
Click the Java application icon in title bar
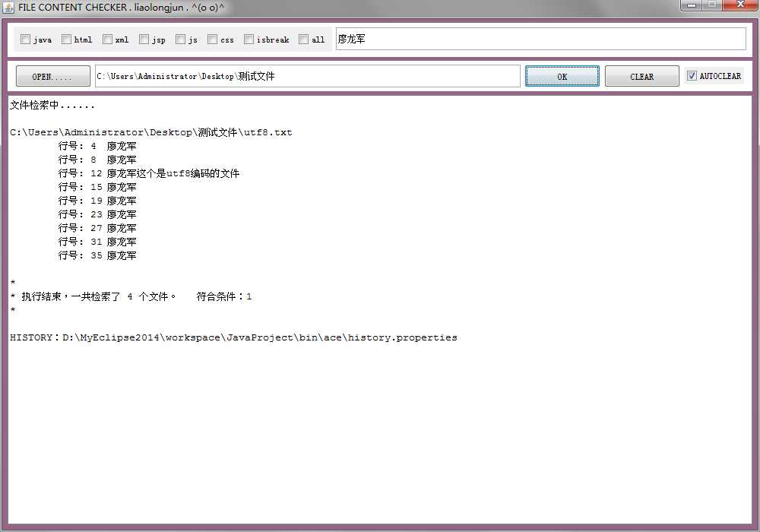[x=8, y=8]
